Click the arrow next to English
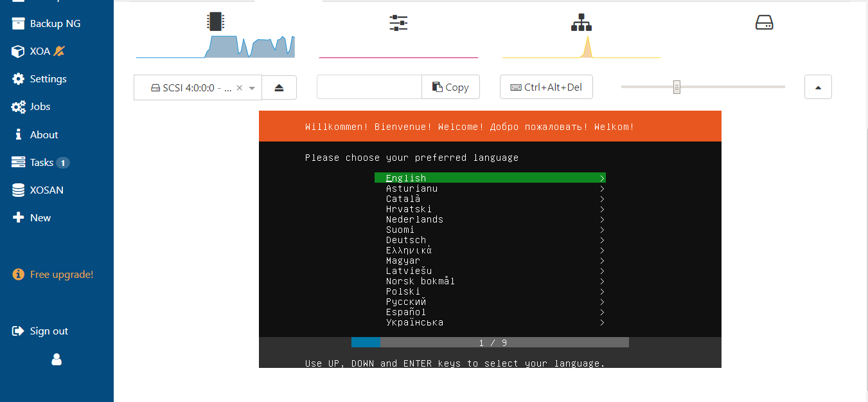 pyautogui.click(x=602, y=178)
